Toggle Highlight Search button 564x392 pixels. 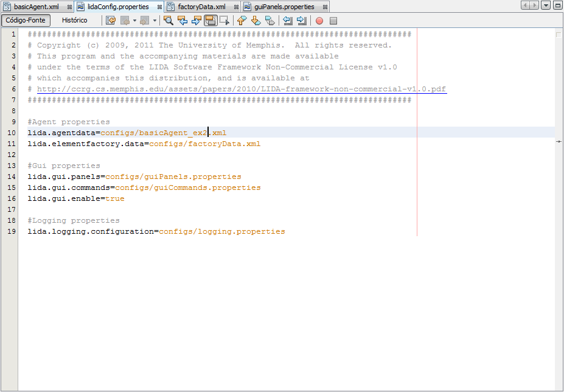coord(211,20)
